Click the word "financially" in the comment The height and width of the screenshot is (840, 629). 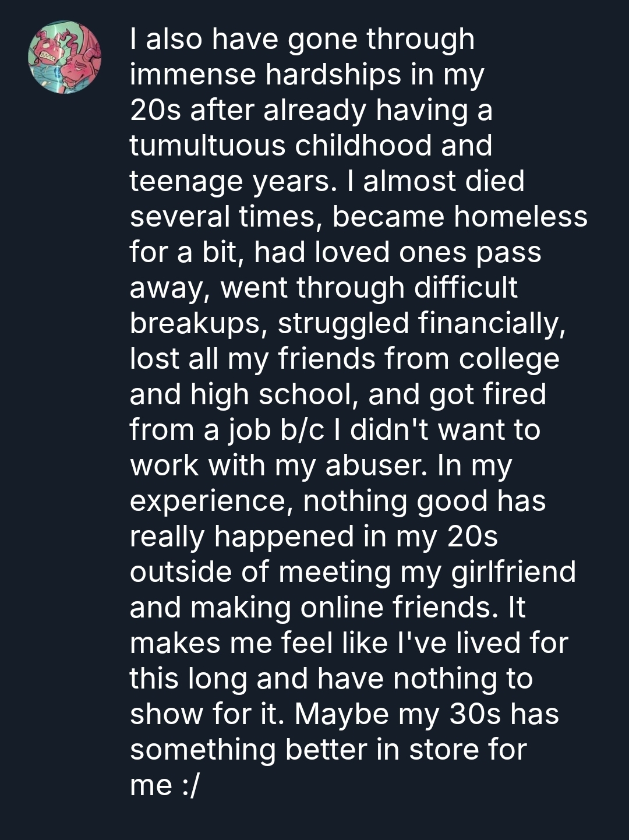point(491,323)
